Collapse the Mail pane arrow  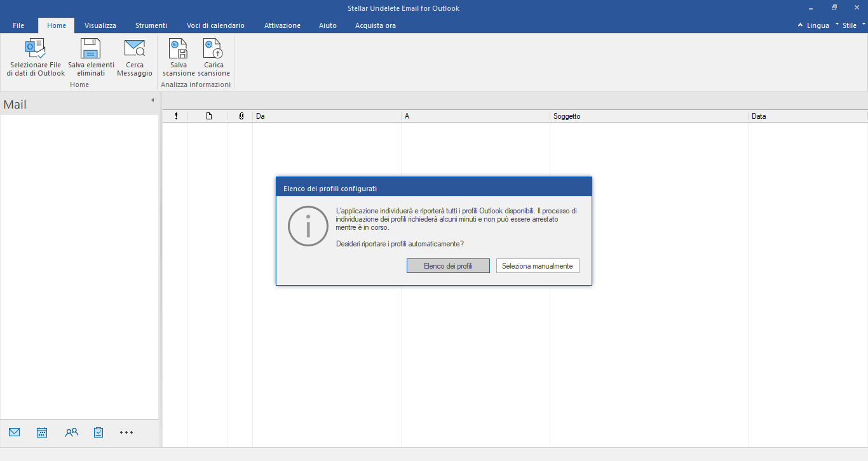click(x=153, y=100)
